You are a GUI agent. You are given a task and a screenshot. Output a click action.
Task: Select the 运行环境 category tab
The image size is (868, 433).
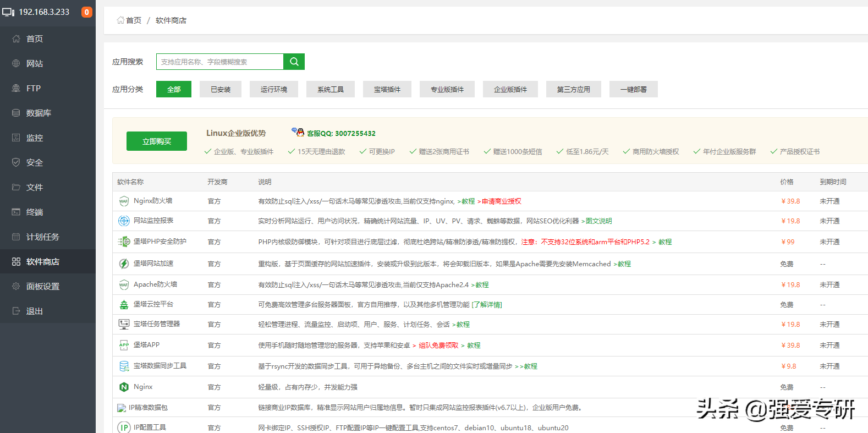[274, 89]
